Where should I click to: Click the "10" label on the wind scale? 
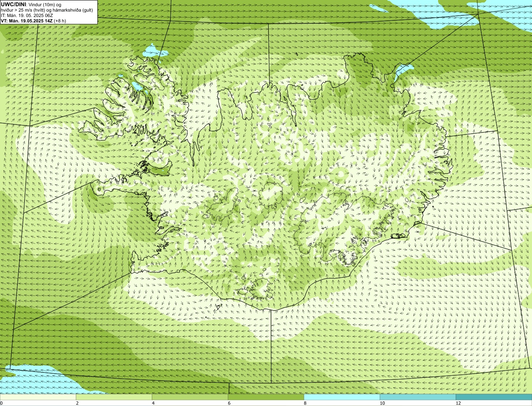click(x=382, y=403)
